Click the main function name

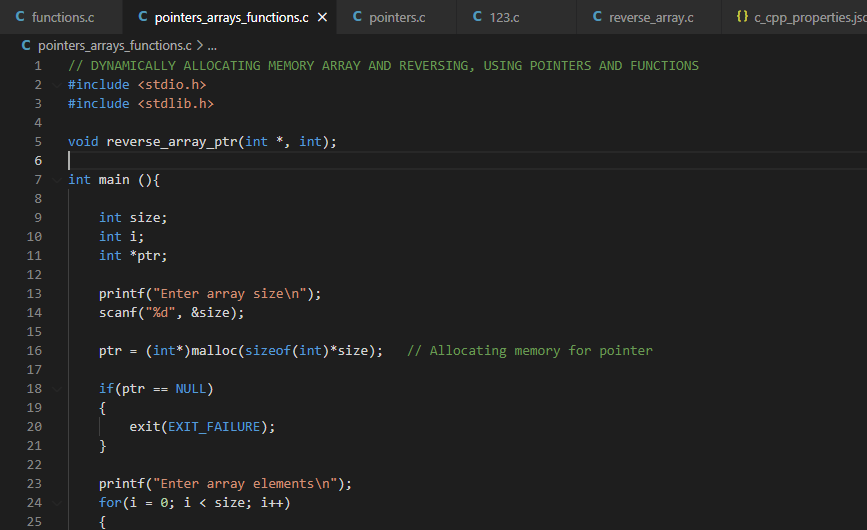coord(114,180)
